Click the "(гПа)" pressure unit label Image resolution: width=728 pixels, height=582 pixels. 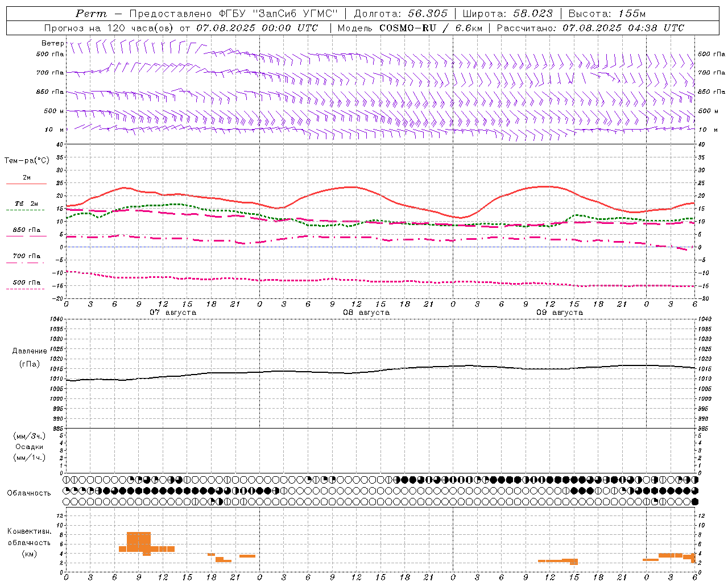point(30,364)
